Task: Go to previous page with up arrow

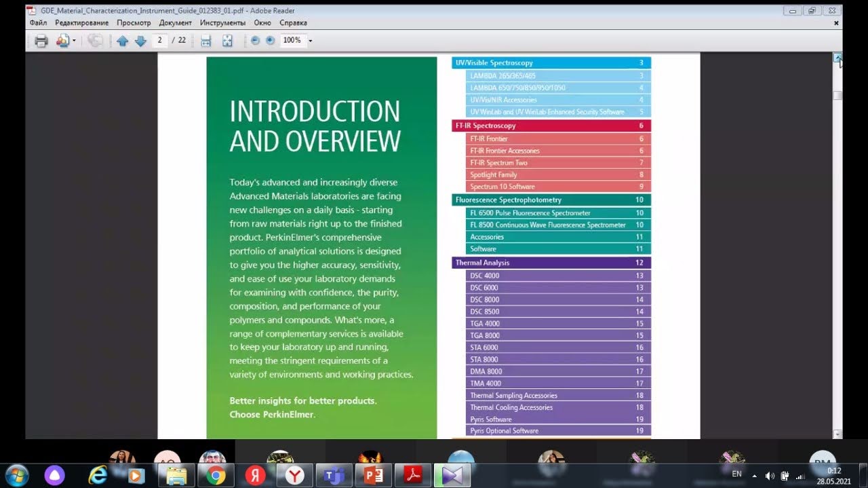Action: [122, 41]
